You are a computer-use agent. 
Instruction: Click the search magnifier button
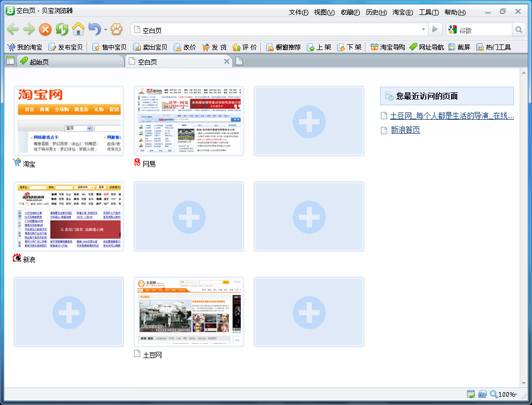click(519, 30)
